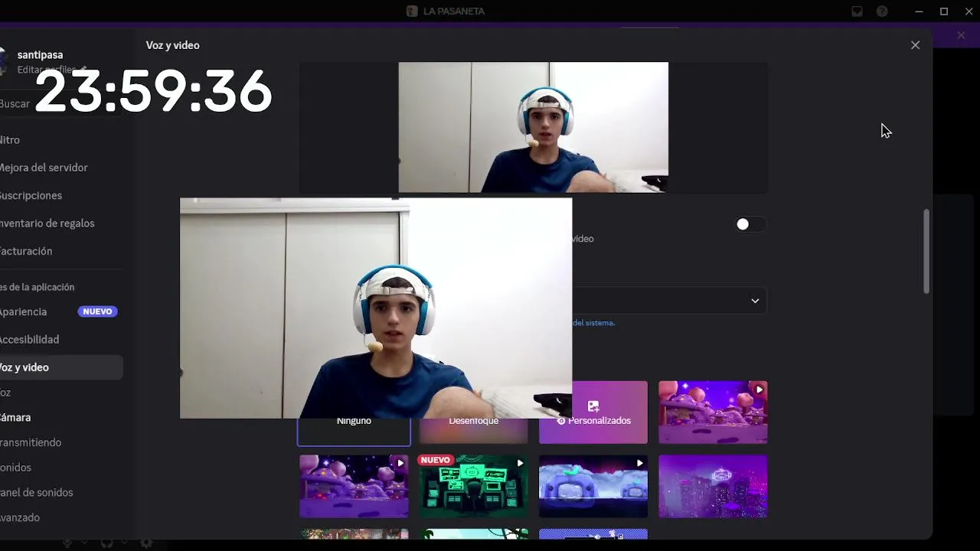Click play icon on first mushroom background

coord(759,390)
